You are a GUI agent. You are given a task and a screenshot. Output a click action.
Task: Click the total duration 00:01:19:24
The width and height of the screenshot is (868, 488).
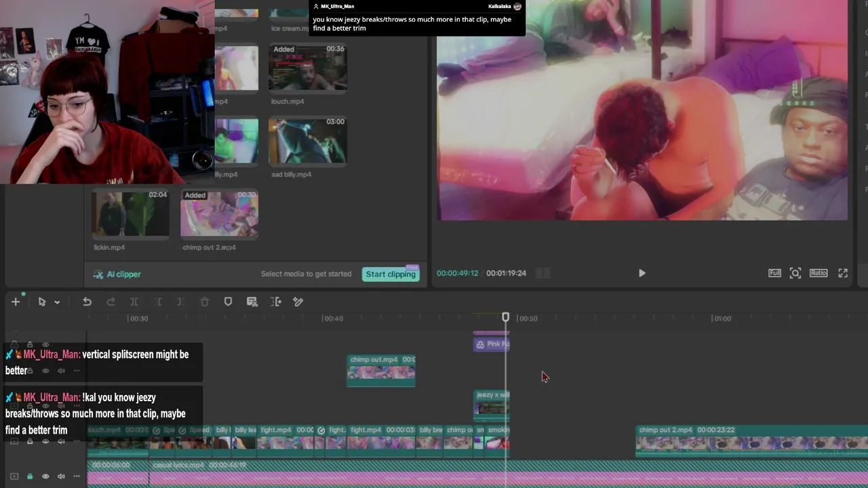point(506,273)
